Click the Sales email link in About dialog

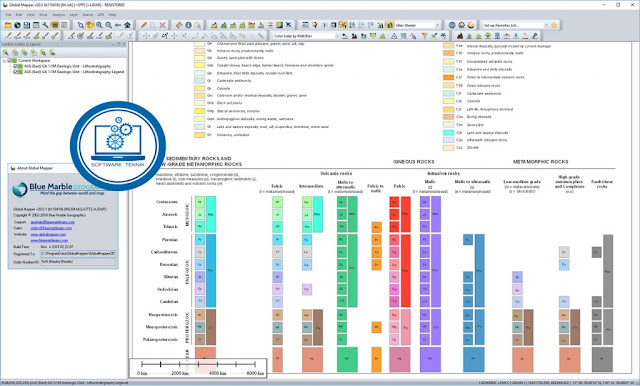pos(51,228)
